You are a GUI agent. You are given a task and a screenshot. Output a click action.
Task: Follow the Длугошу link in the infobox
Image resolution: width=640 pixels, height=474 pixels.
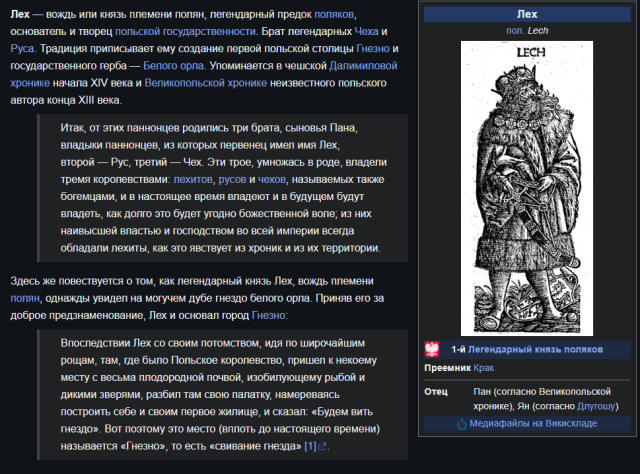596,406
